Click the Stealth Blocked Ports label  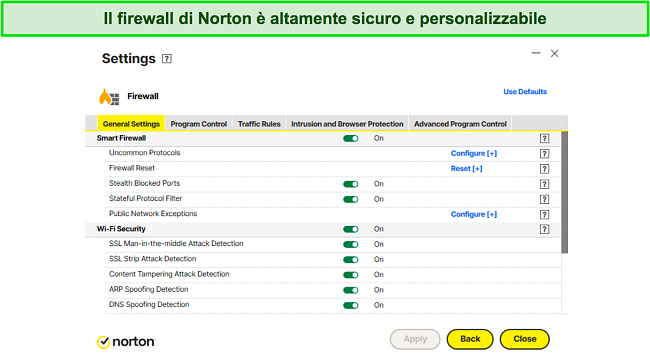coord(144,183)
